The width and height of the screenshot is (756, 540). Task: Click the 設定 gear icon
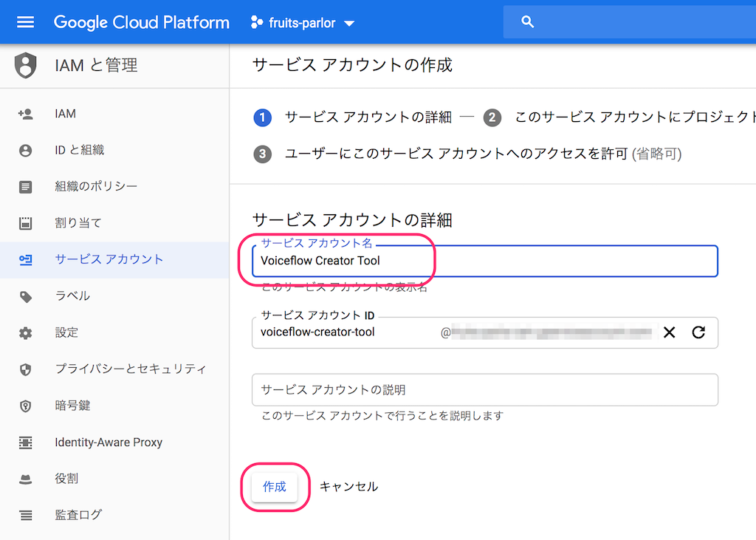tap(26, 333)
